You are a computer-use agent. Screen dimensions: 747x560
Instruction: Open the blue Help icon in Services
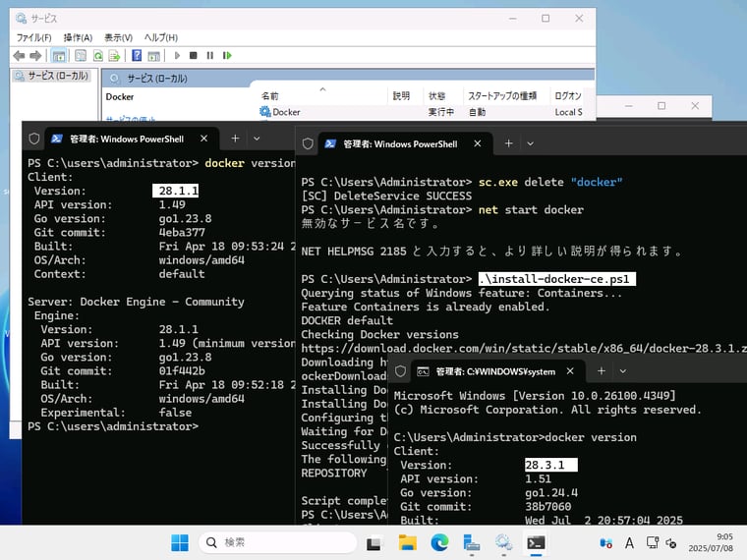pos(137,56)
